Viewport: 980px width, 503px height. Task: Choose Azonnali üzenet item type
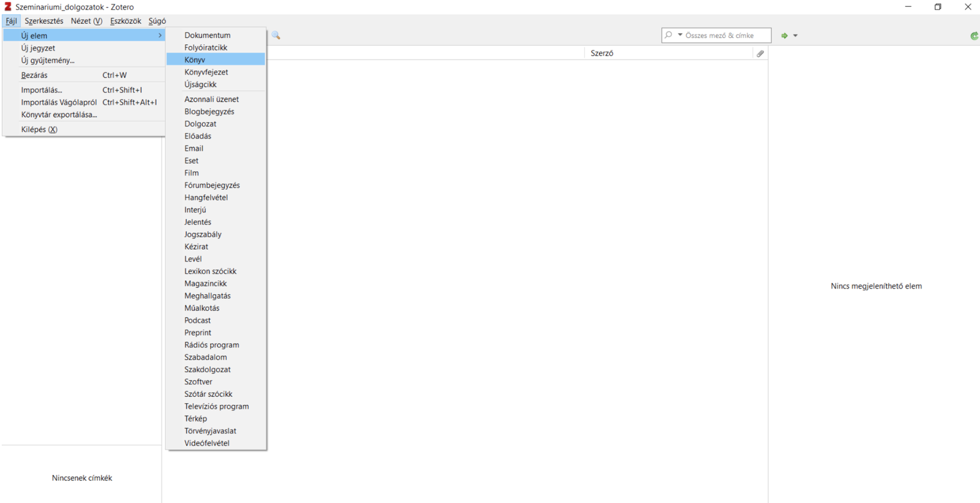[216, 99]
